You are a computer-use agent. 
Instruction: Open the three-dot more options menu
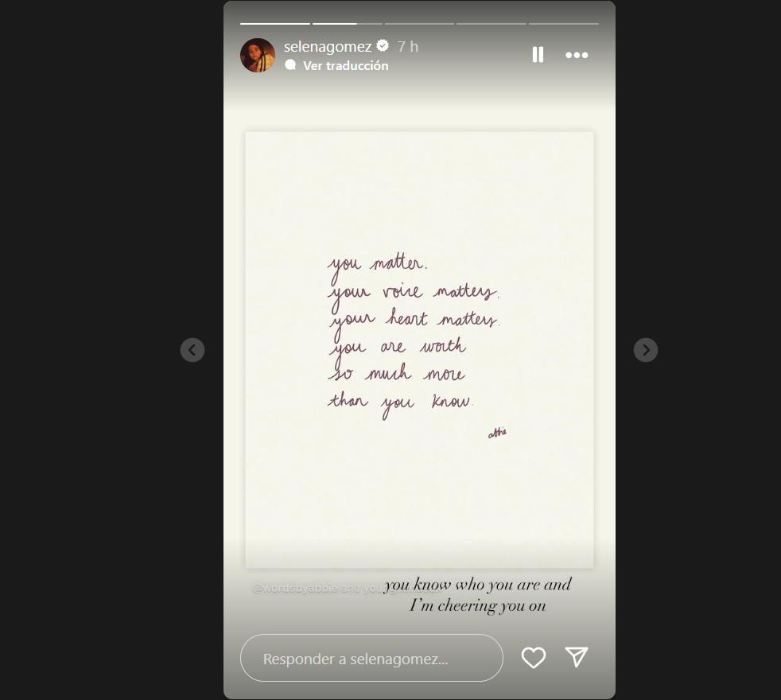point(577,55)
